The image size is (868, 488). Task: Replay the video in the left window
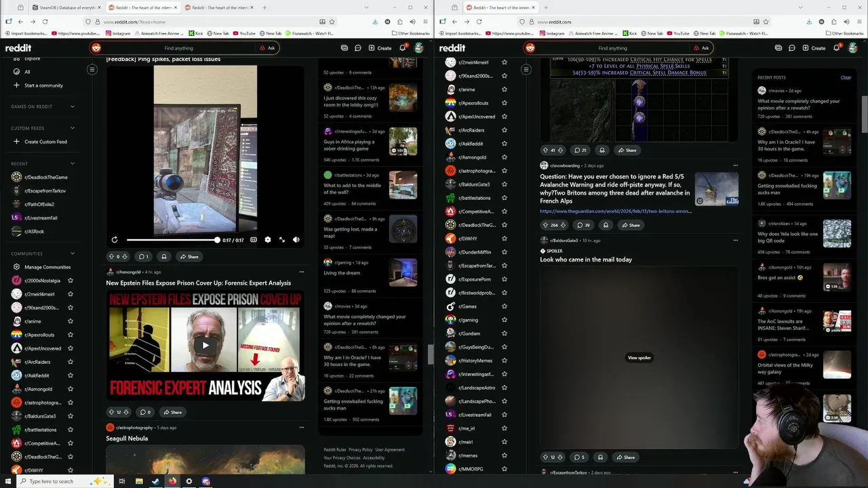115,240
